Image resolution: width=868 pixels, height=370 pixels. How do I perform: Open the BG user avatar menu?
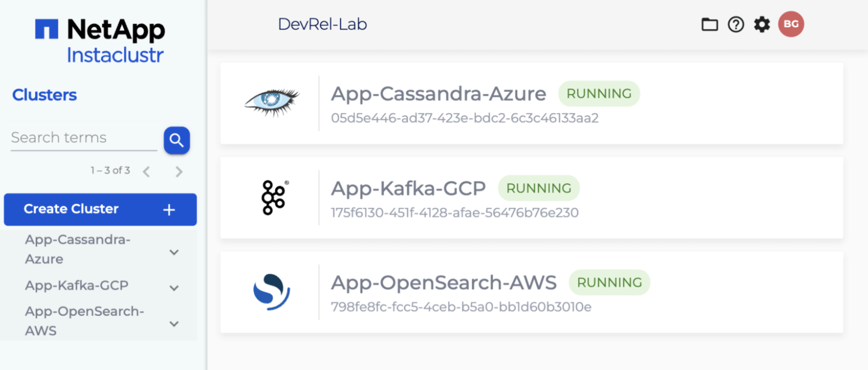(791, 24)
